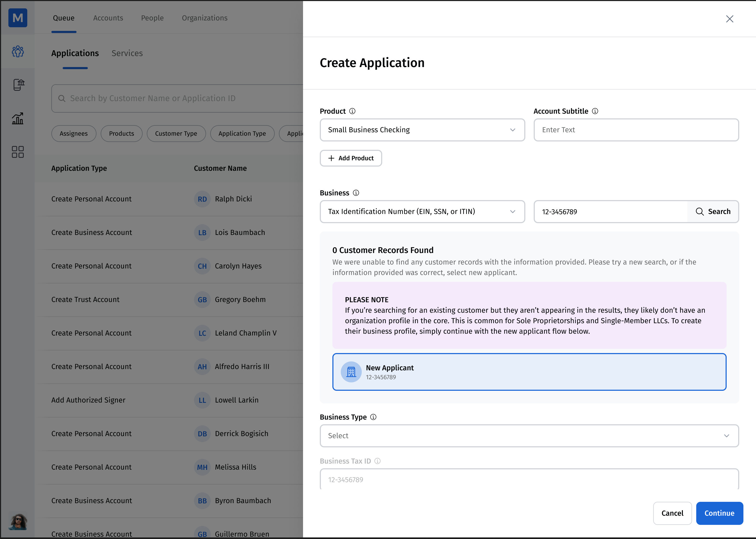756x539 pixels.
Task: Click the Product info icon
Action: 352,111
